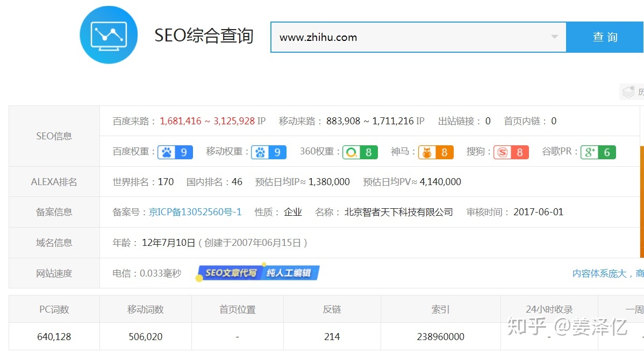
Task: Click the 首页位置 column header
Action: [238, 309]
